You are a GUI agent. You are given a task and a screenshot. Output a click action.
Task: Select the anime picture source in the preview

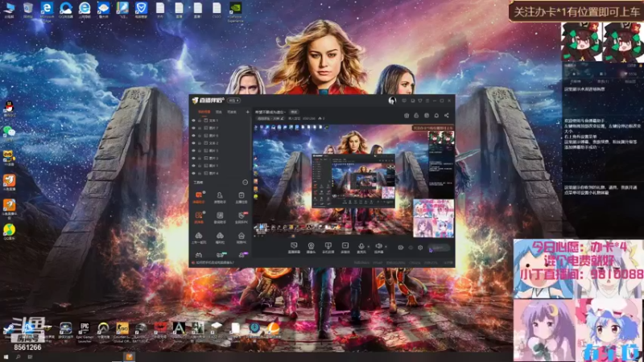[x=433, y=218]
